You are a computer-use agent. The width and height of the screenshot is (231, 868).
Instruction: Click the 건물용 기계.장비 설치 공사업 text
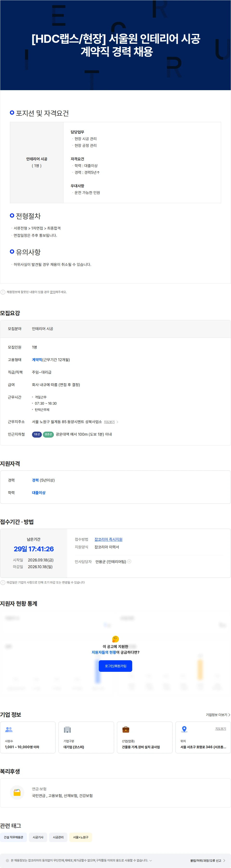tap(141, 747)
